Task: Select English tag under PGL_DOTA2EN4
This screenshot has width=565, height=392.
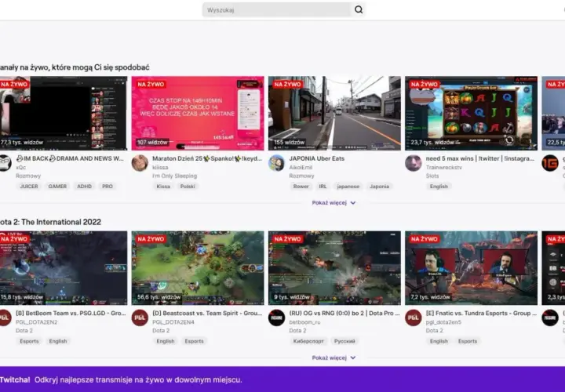Action: (x=166, y=341)
